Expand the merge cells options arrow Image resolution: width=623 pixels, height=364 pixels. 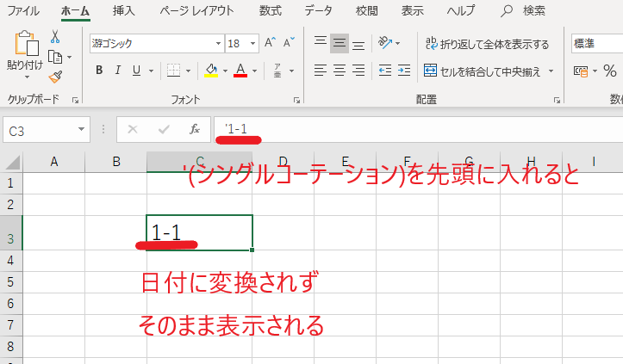pyautogui.click(x=551, y=71)
